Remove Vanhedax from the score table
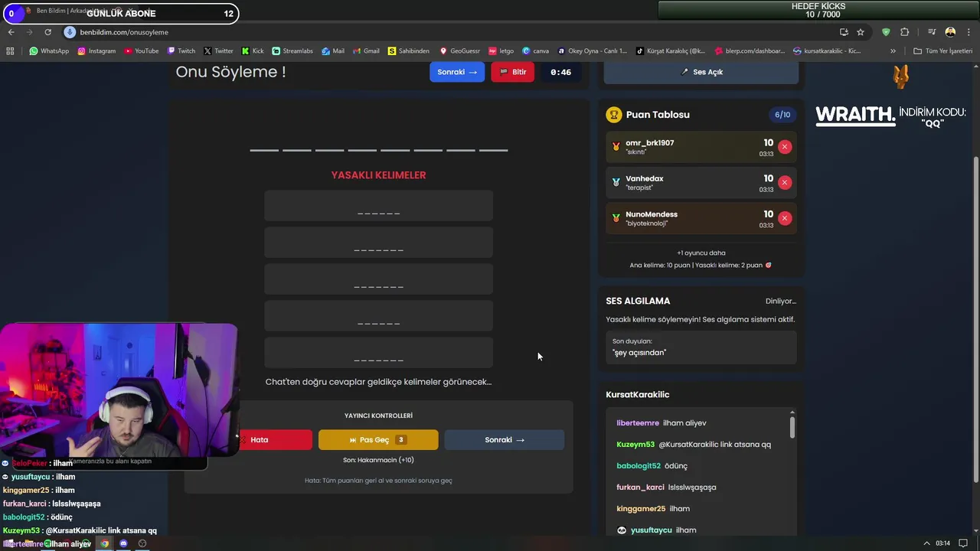This screenshot has width=980, height=551. (785, 182)
